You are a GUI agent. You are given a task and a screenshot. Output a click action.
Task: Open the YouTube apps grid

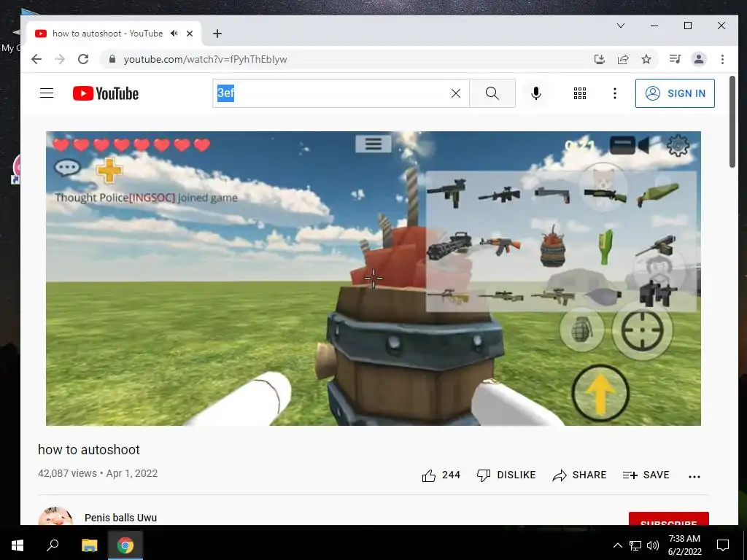tap(580, 93)
